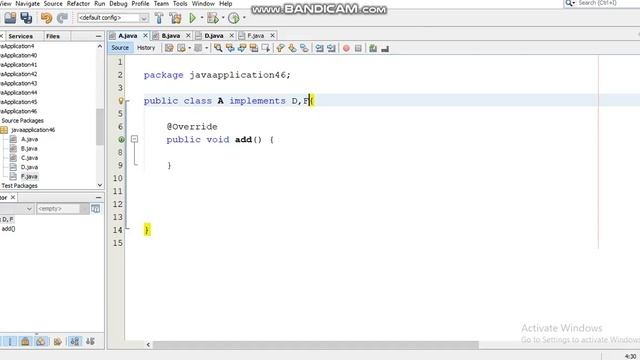Collapse the add() method fold marker
The width and height of the screenshot is (640, 360).
[x=134, y=139]
